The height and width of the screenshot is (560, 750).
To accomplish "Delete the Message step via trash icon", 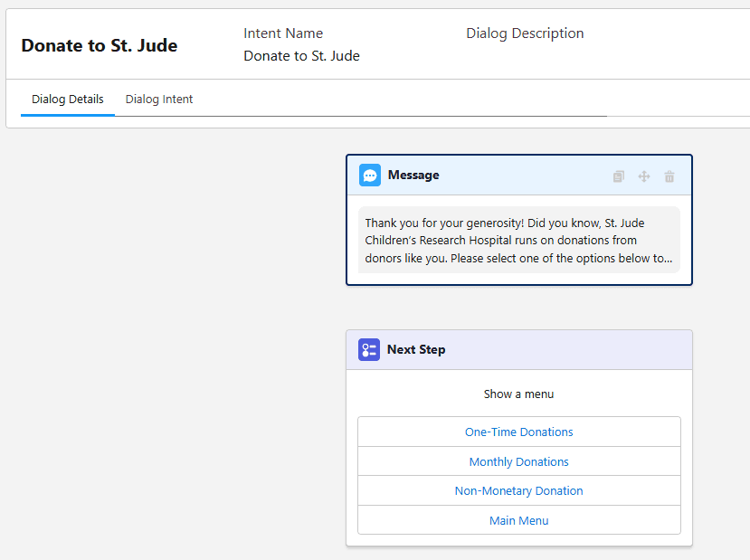I will point(669,176).
